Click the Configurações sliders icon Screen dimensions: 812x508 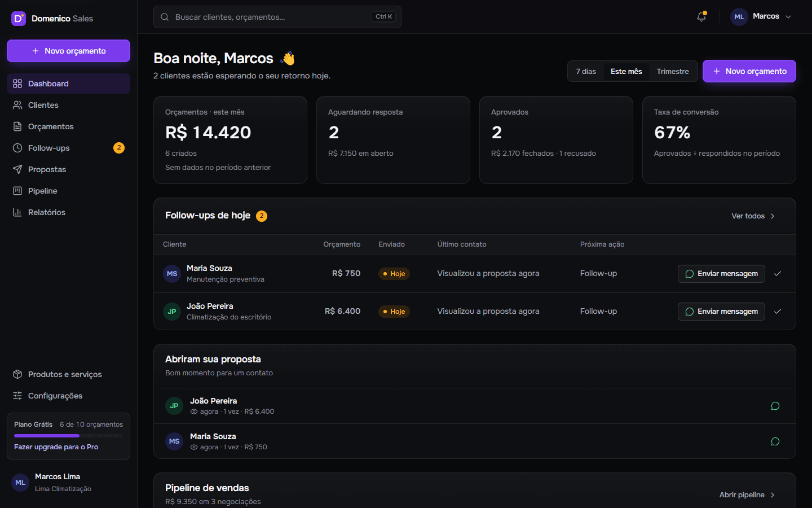pos(17,396)
